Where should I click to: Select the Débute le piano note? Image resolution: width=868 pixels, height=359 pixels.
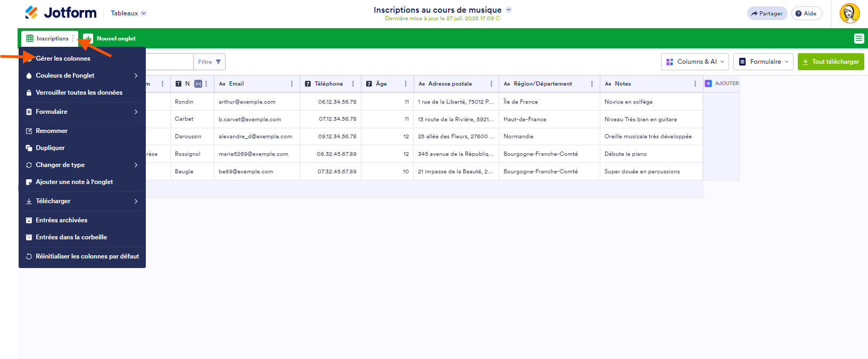[651, 154]
